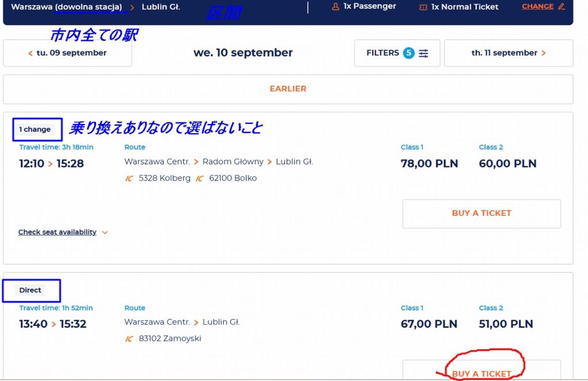Expand Check seat availability chevron
Screen dimensions: 588x381
coord(105,233)
